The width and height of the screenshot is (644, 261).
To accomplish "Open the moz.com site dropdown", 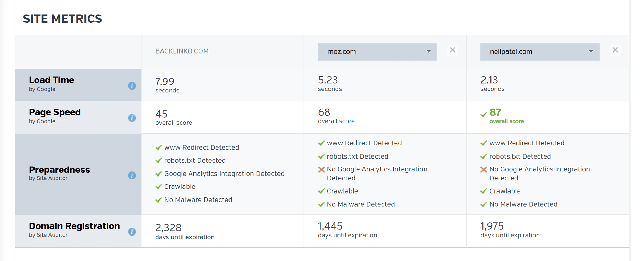I will coord(377,52).
